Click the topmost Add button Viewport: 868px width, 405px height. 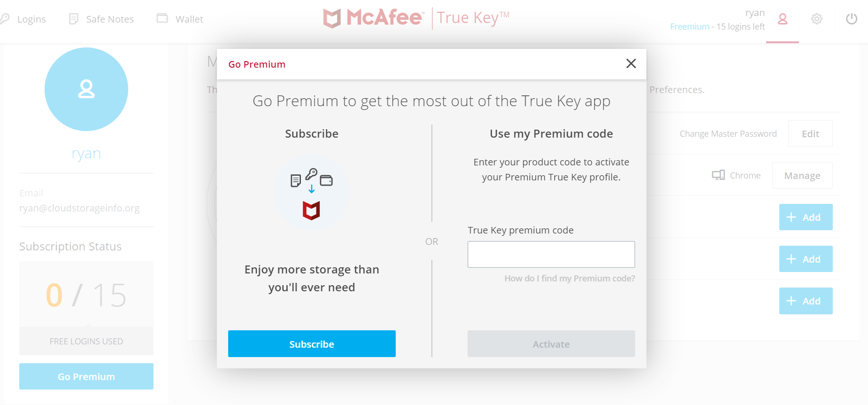pyautogui.click(x=806, y=217)
